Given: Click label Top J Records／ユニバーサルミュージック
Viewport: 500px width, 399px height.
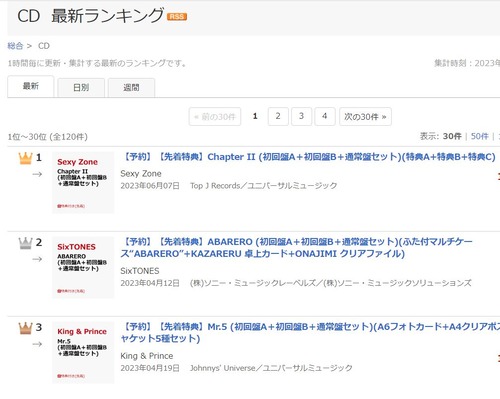Looking at the screenshot, I should point(263,186).
